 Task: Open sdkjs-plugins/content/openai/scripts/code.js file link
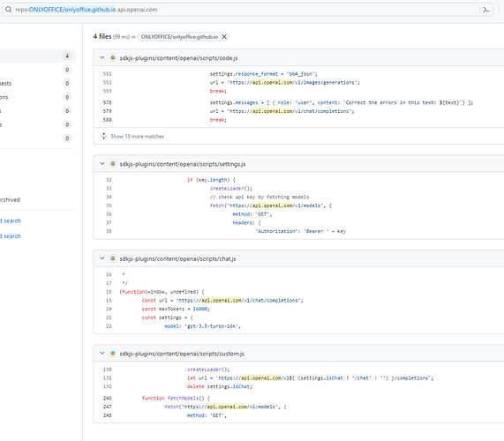point(178,58)
